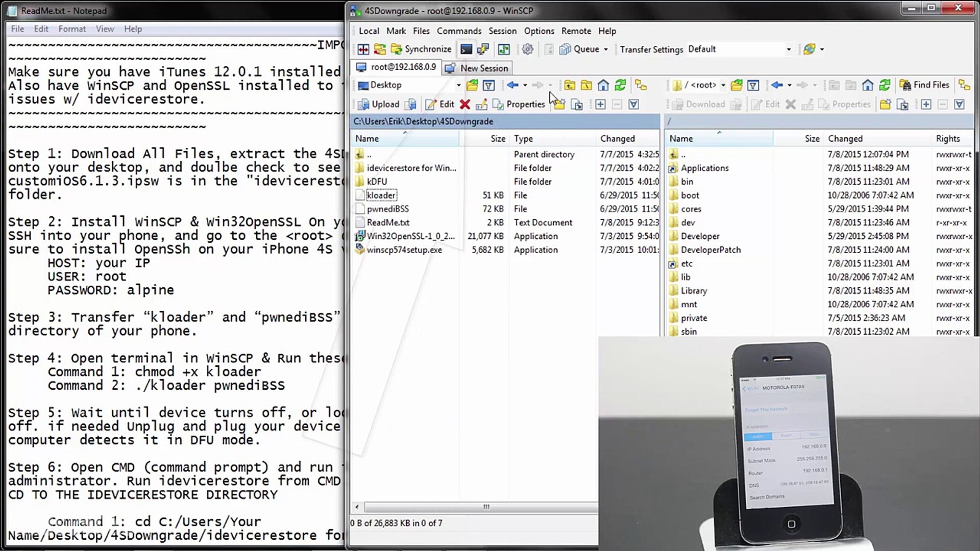Click the Preferences gear icon
The height and width of the screenshot is (551, 980).
[527, 49]
